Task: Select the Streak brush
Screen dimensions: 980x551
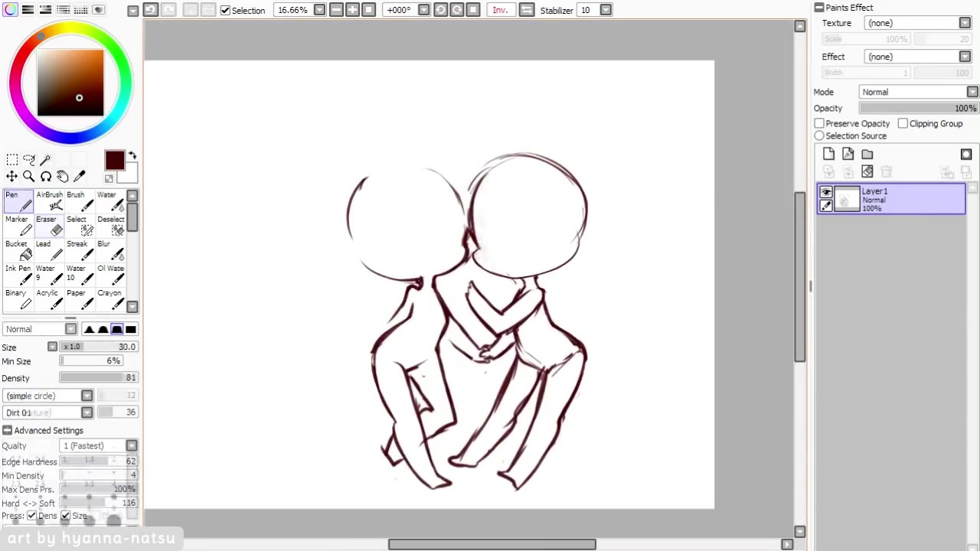Action: [x=80, y=250]
